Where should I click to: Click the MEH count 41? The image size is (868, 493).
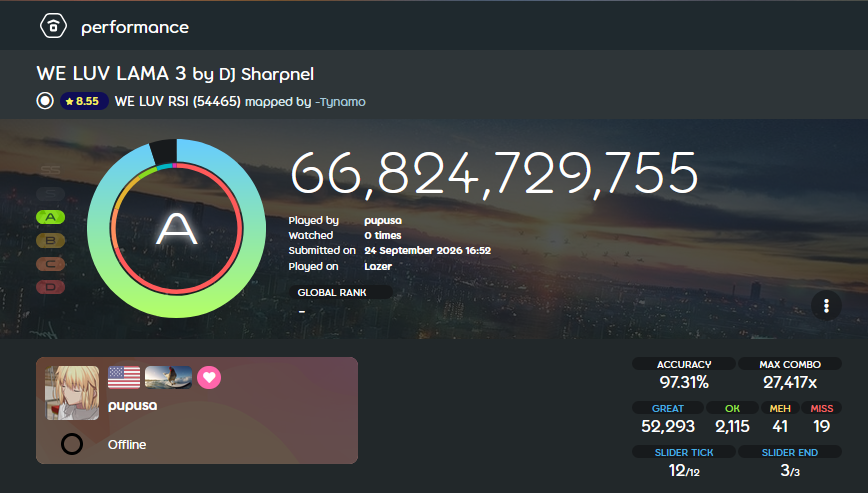point(780,426)
